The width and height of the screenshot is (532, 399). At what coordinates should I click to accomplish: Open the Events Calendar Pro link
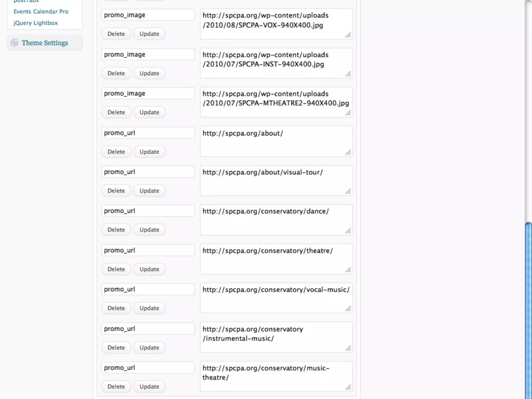pos(41,11)
